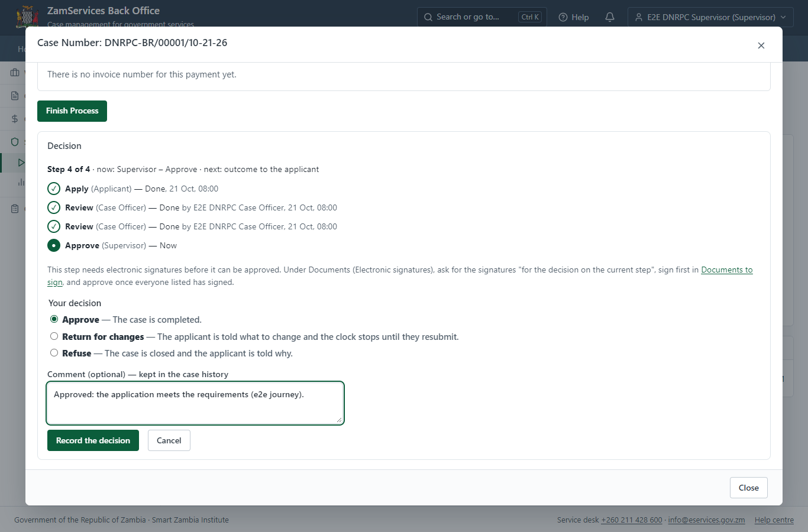Grab the comment box resize handle
Viewport: 808px width, 532px height.
pyautogui.click(x=339, y=420)
